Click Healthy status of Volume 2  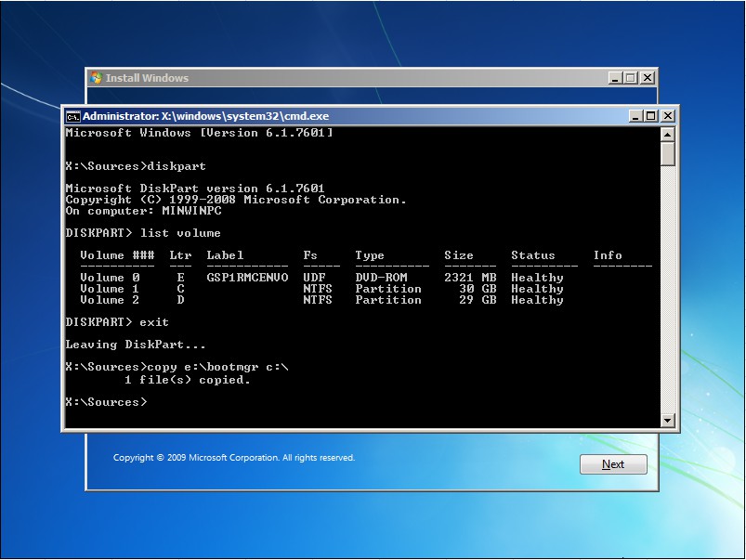(537, 300)
